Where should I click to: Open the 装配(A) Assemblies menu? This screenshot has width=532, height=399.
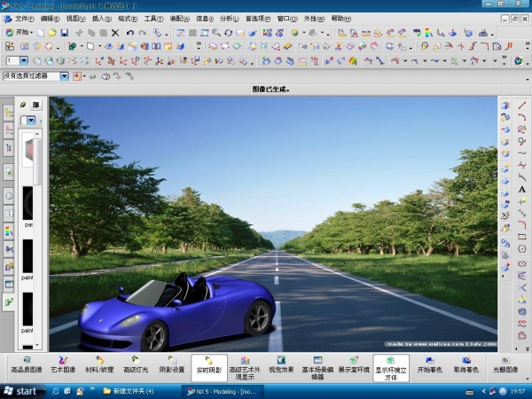click(179, 19)
